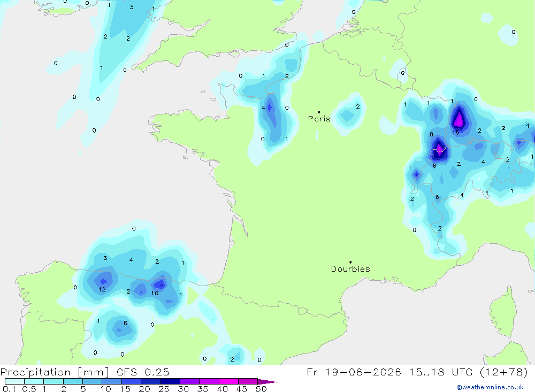
Task: Select the 0.5–1 mm legend swatch
Action: tap(34, 381)
